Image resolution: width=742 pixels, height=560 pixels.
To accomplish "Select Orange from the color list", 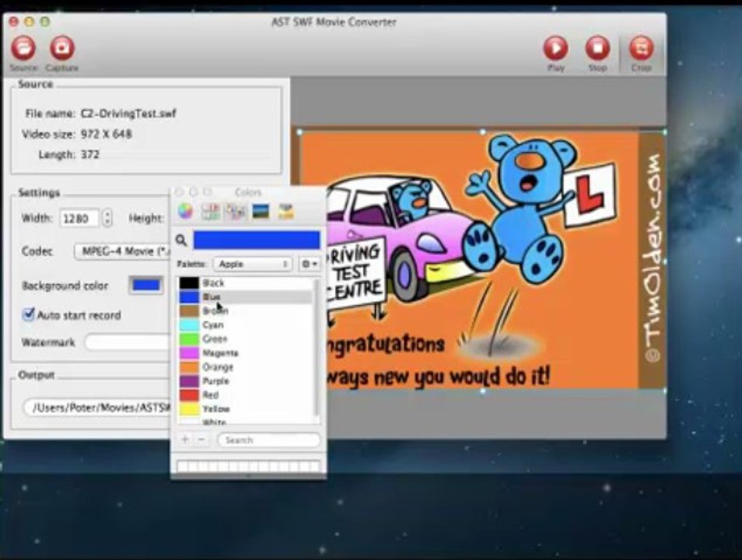I will tap(245, 367).
